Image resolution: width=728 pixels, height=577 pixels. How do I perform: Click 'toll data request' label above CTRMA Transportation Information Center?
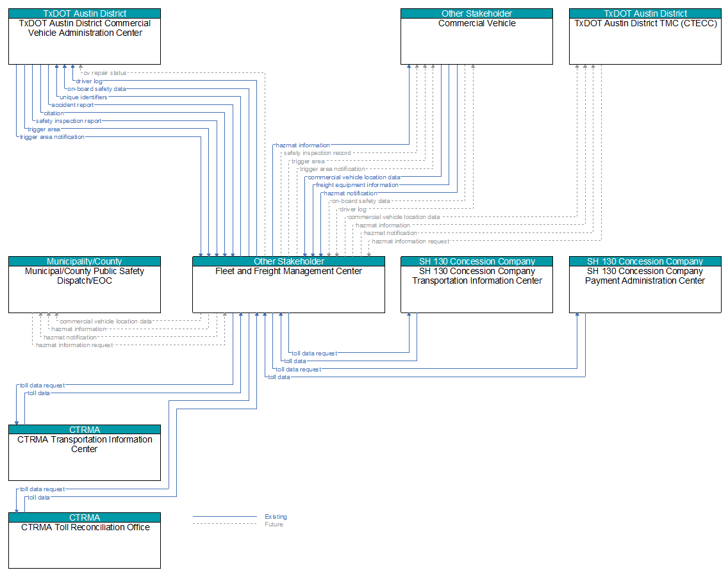tap(42, 386)
